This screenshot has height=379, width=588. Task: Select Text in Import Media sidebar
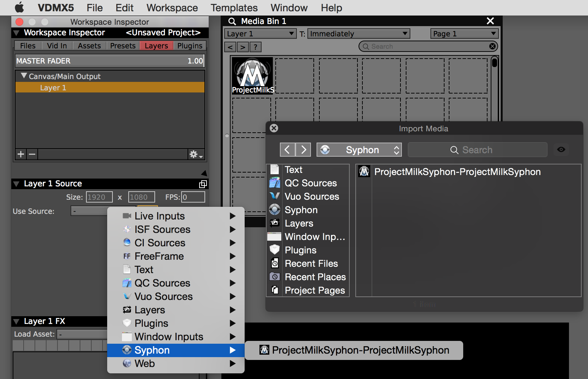(308, 170)
